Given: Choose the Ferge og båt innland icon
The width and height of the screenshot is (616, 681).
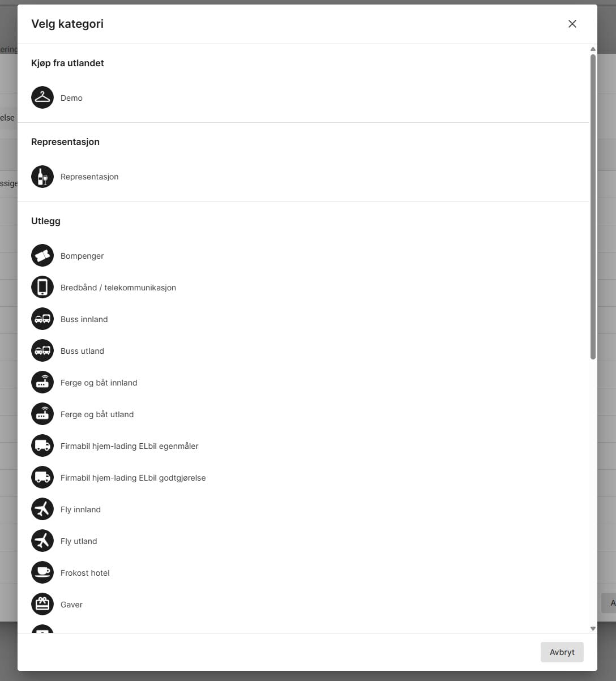Looking at the screenshot, I should click(x=42, y=383).
